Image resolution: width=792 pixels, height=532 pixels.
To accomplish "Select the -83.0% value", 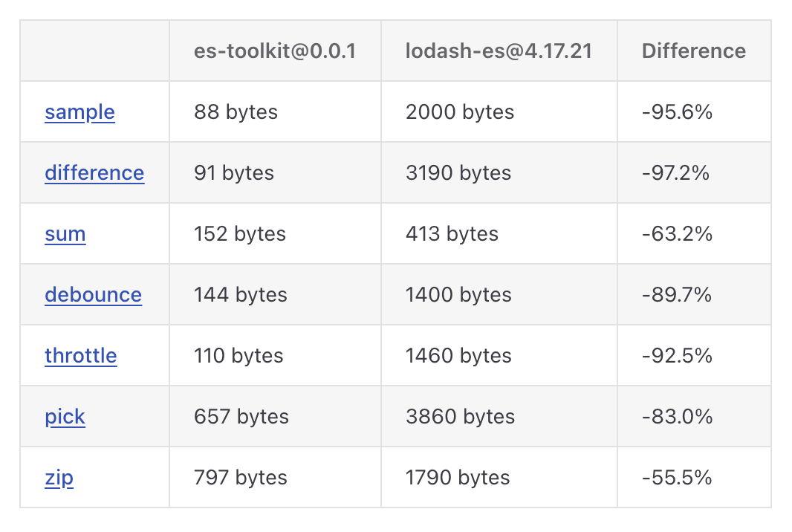I will tap(677, 417).
